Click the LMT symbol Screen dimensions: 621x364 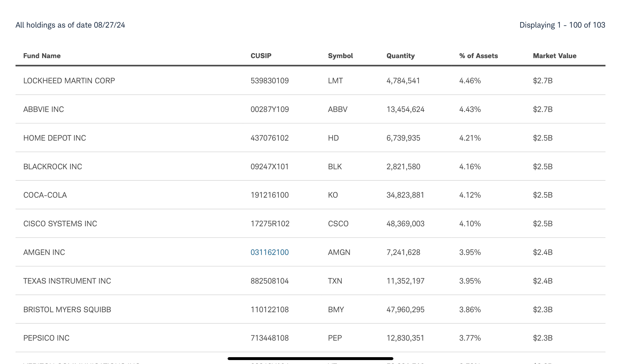click(335, 81)
